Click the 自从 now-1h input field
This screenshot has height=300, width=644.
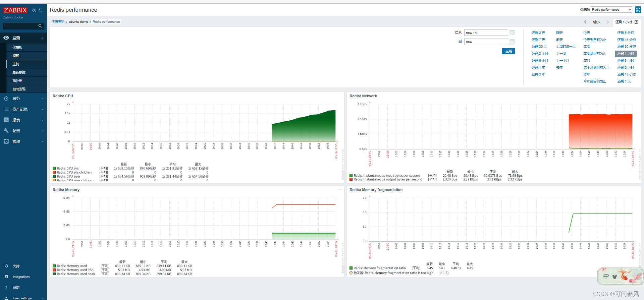(486, 33)
